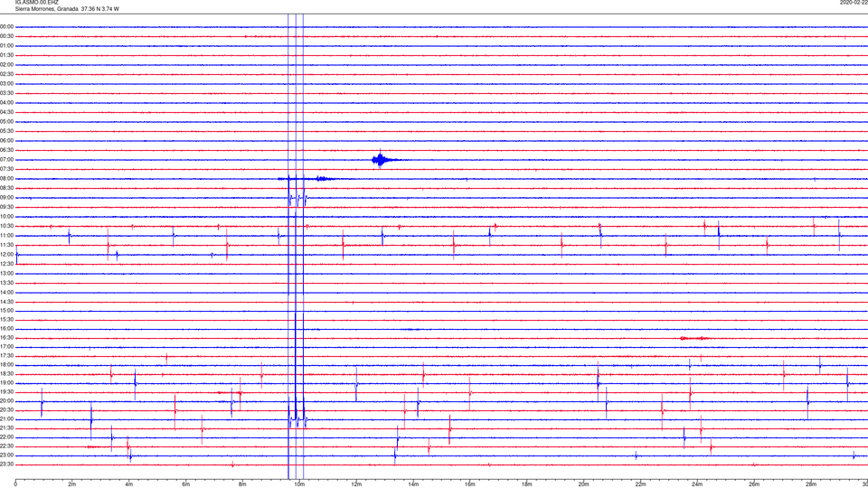868x488 pixels.
Task: Click the 03:30 trace time label
Action: pyautogui.click(x=6, y=93)
